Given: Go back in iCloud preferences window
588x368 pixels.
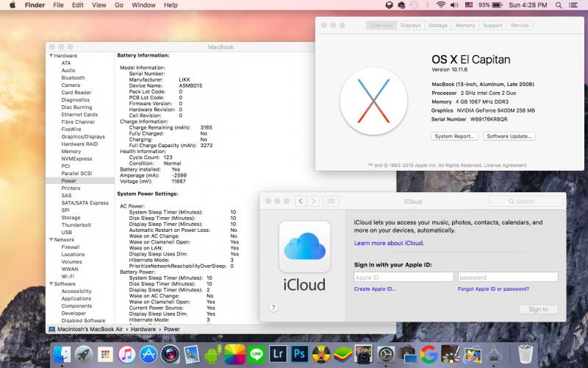Looking at the screenshot, I should [301, 201].
